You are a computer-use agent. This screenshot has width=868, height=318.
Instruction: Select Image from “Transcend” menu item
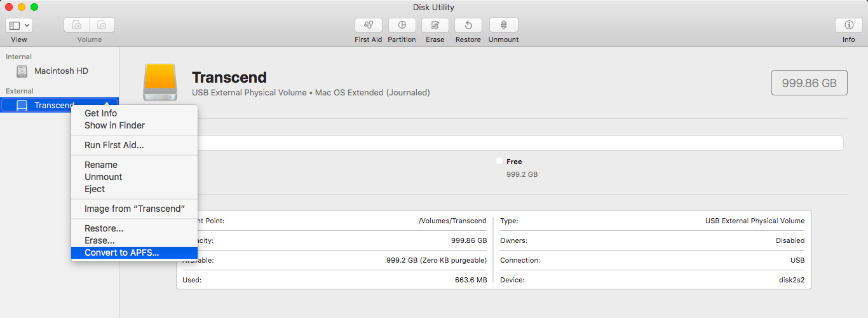[x=134, y=209]
